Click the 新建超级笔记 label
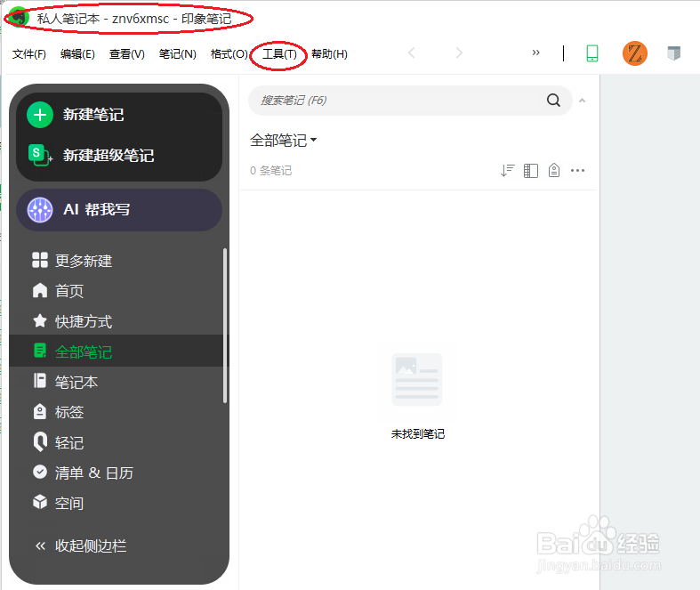The image size is (700, 590). 109,156
